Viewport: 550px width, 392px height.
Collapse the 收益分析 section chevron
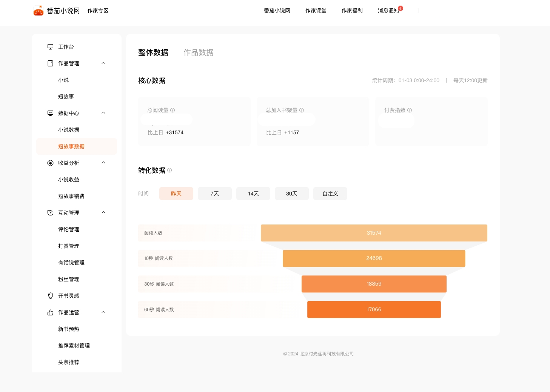point(103,163)
